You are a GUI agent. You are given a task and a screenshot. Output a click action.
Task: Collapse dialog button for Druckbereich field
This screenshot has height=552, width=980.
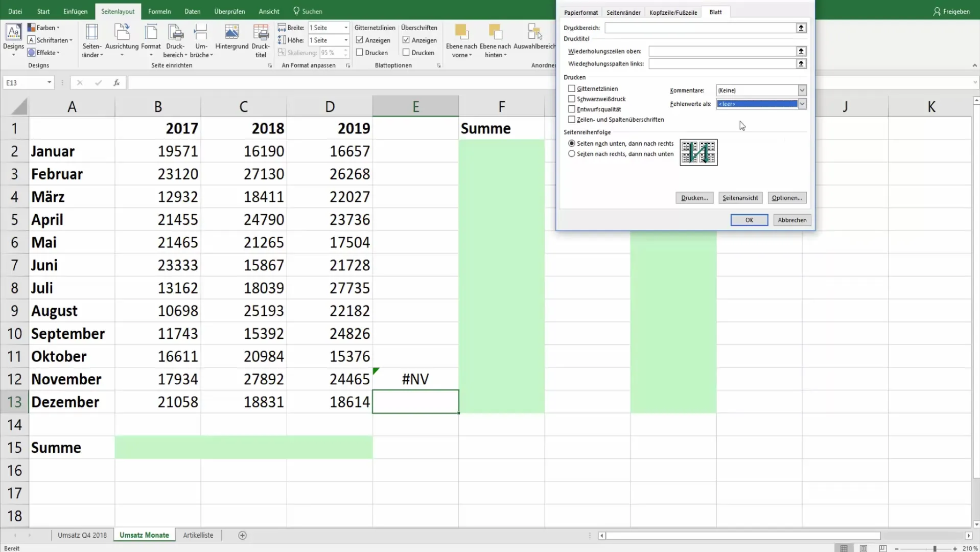(801, 28)
